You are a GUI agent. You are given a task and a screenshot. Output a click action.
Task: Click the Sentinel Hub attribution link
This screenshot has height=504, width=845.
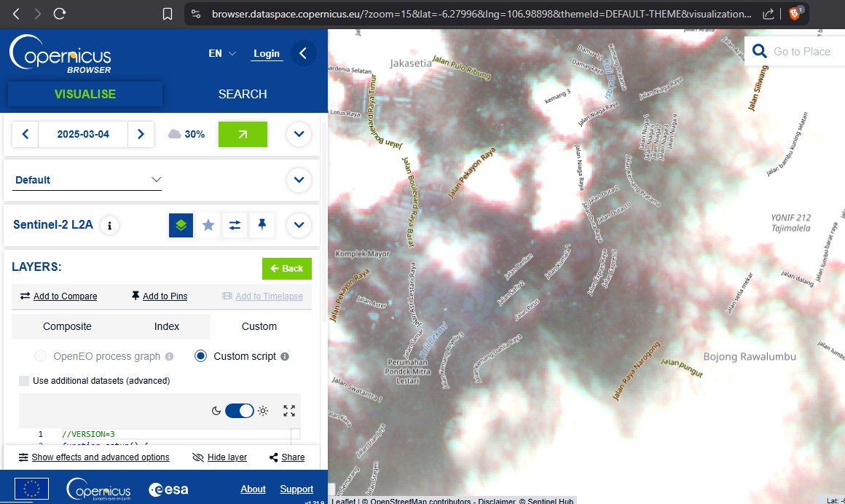pyautogui.click(x=550, y=501)
